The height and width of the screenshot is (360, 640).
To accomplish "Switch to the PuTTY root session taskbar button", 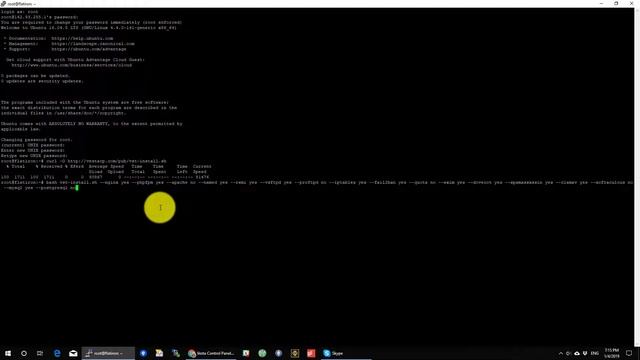I will [108, 353].
